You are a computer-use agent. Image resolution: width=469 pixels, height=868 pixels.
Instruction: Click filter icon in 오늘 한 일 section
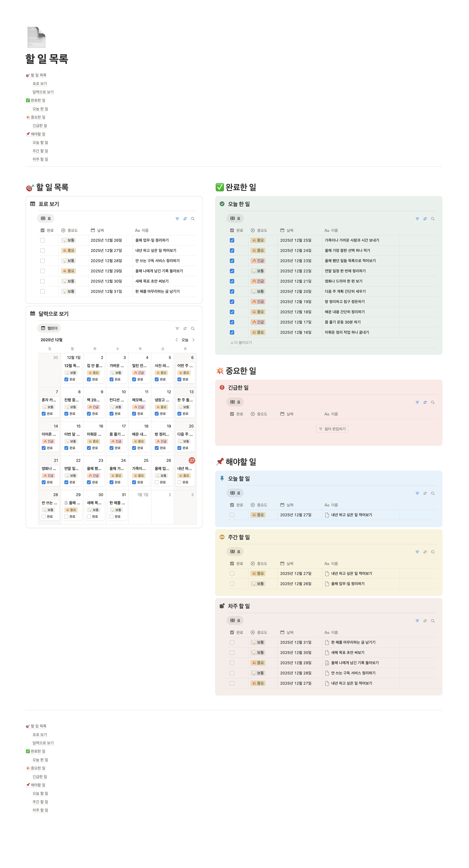click(417, 219)
